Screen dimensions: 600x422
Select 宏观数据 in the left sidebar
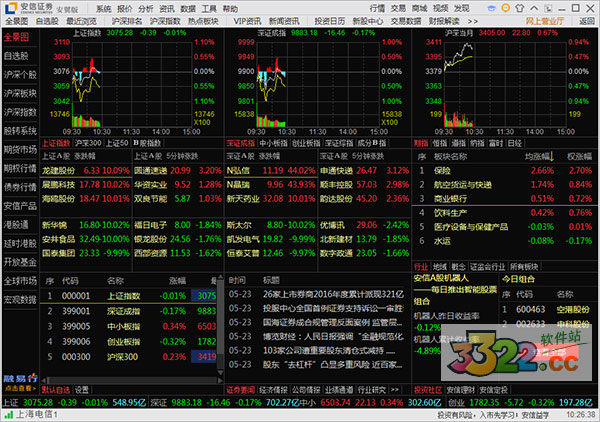point(20,300)
